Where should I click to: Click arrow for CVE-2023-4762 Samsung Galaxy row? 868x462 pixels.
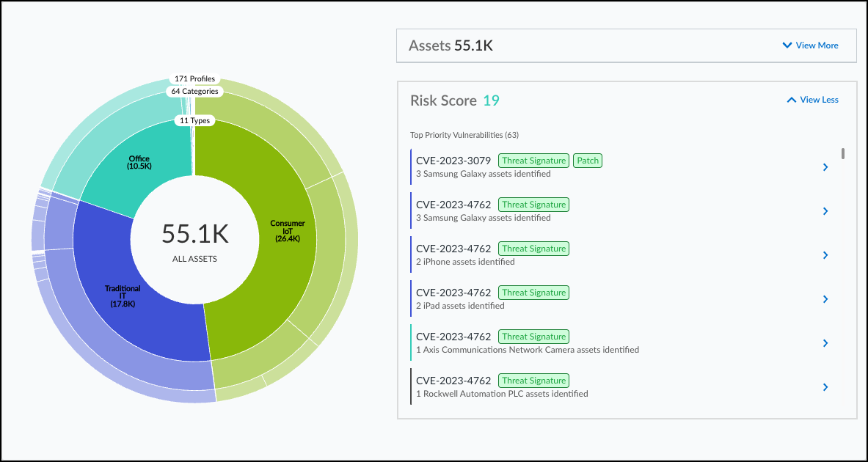(825, 211)
